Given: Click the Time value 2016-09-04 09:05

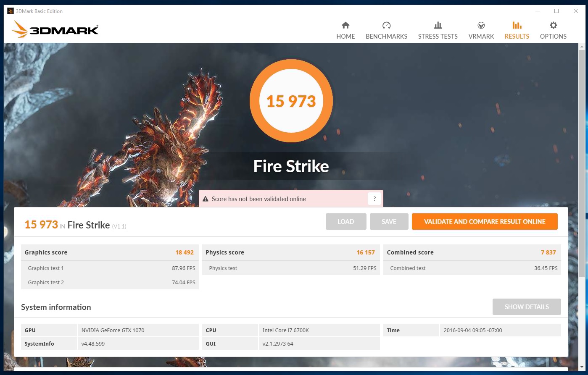Looking at the screenshot, I should coord(473,330).
